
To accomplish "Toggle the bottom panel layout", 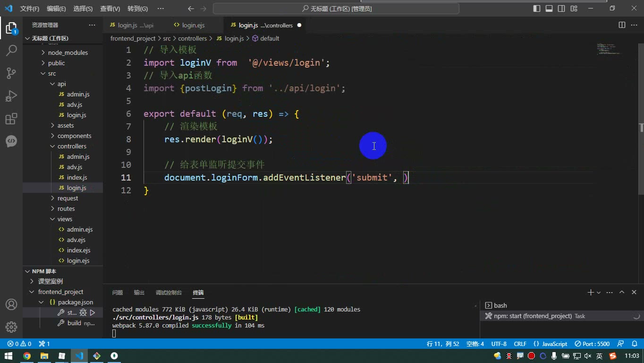I will click(x=549, y=9).
